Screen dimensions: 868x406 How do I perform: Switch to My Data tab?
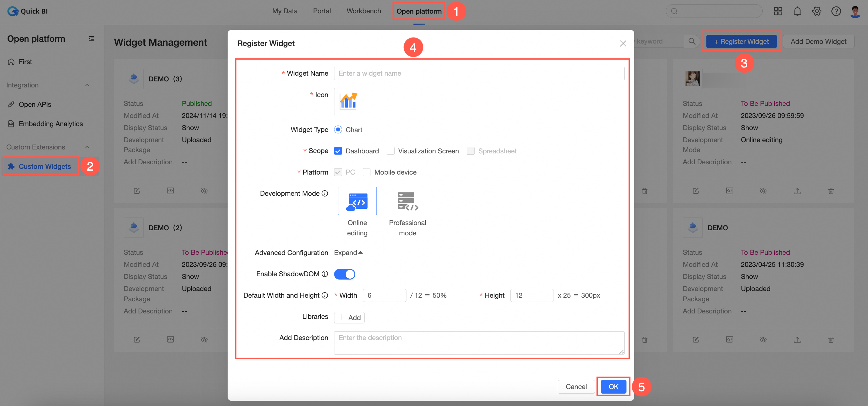click(x=285, y=11)
